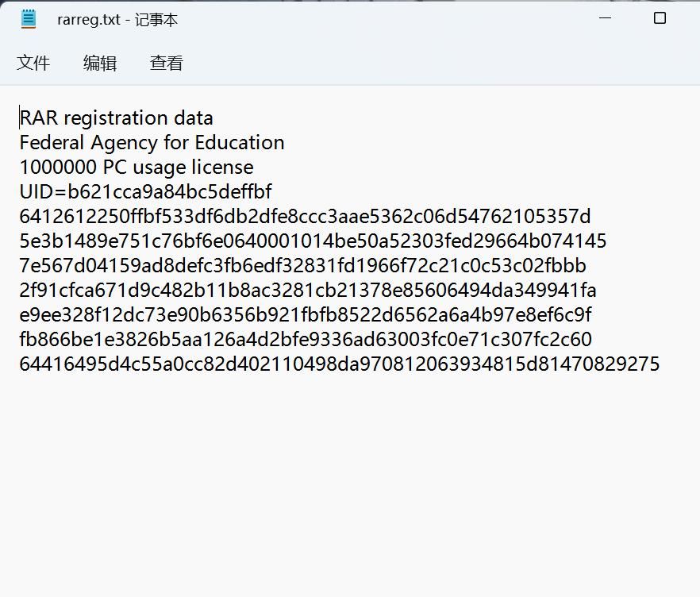Open the 编辑 menu
This screenshot has width=700, height=597.
(x=99, y=63)
